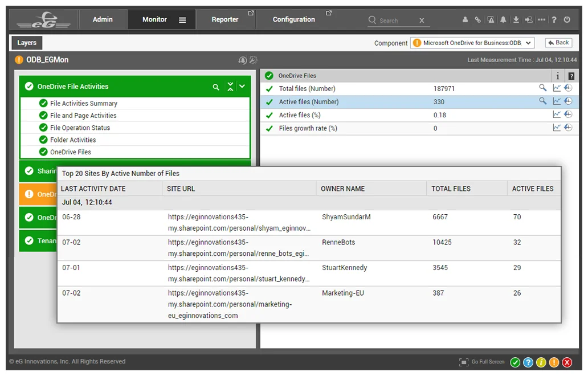Screen dimensions: 588x376
Task: Click the Tenant layer in the layer list
Action: [38, 240]
